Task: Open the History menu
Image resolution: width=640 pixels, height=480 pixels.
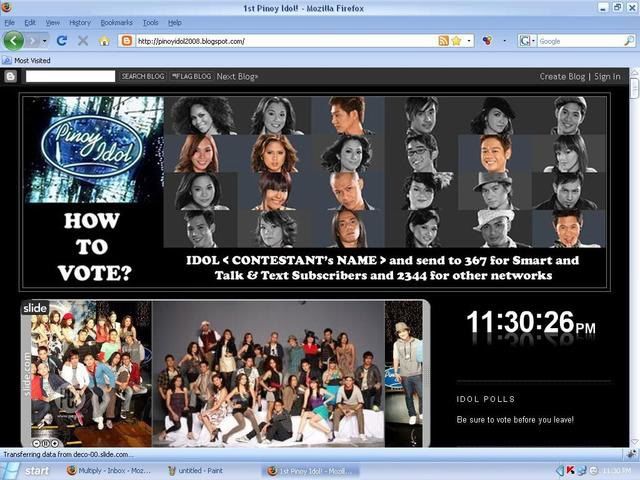Action: pos(80,23)
